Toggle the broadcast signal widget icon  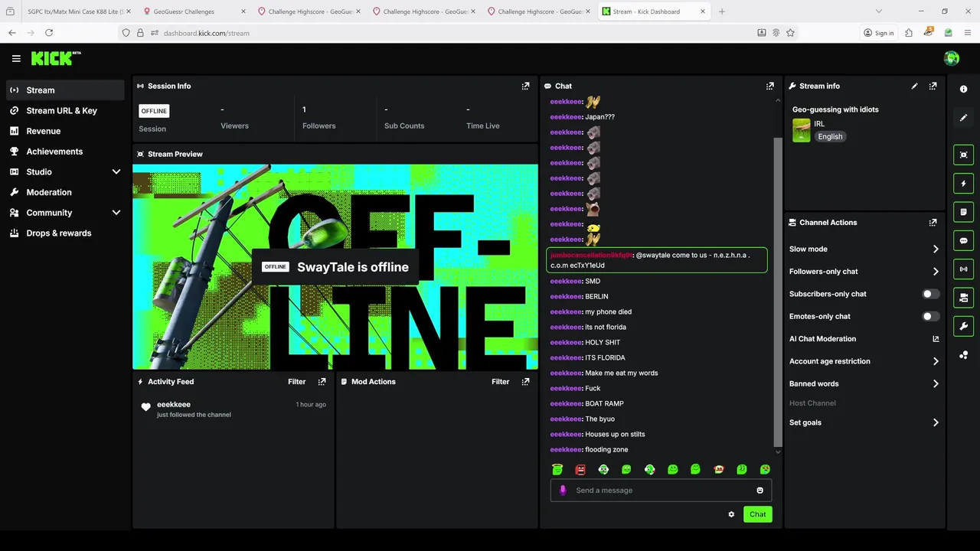(x=963, y=269)
